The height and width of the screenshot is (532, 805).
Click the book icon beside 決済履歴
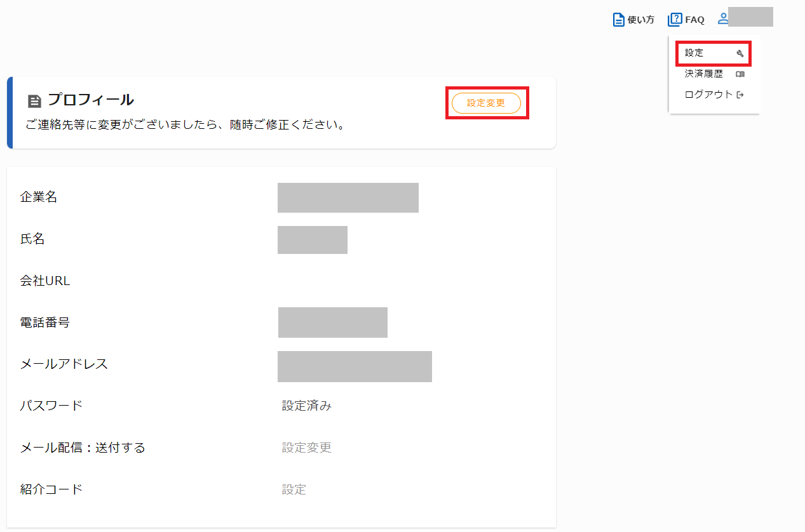pos(740,74)
